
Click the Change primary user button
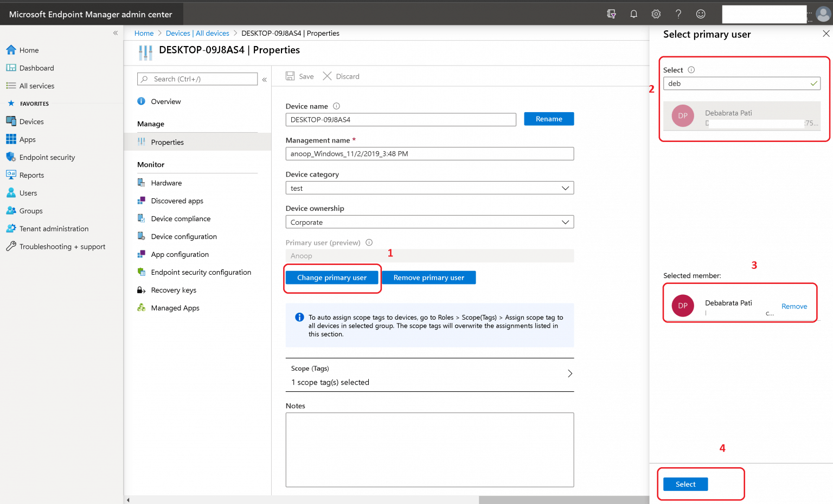332,277
